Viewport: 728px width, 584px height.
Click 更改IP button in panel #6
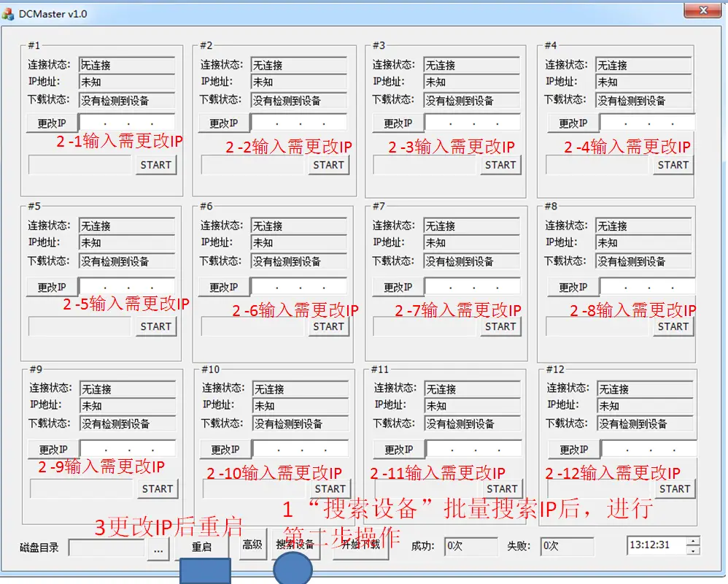(x=224, y=287)
